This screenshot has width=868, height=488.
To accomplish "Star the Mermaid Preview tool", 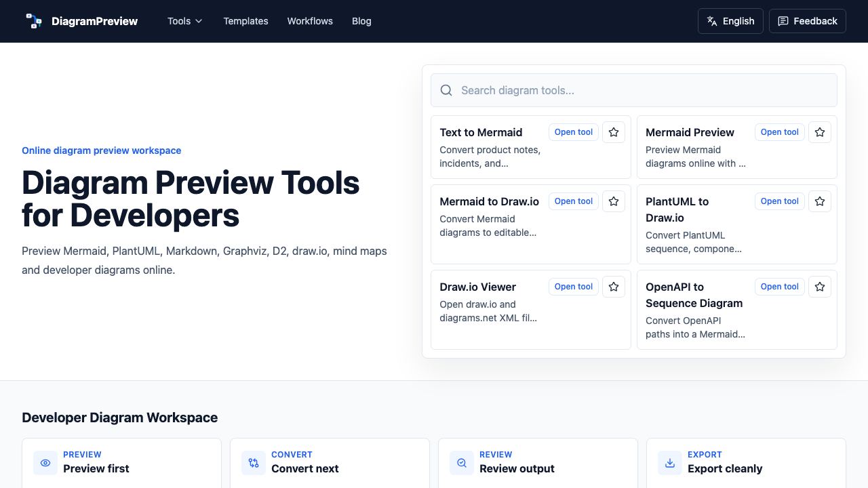I will (820, 132).
